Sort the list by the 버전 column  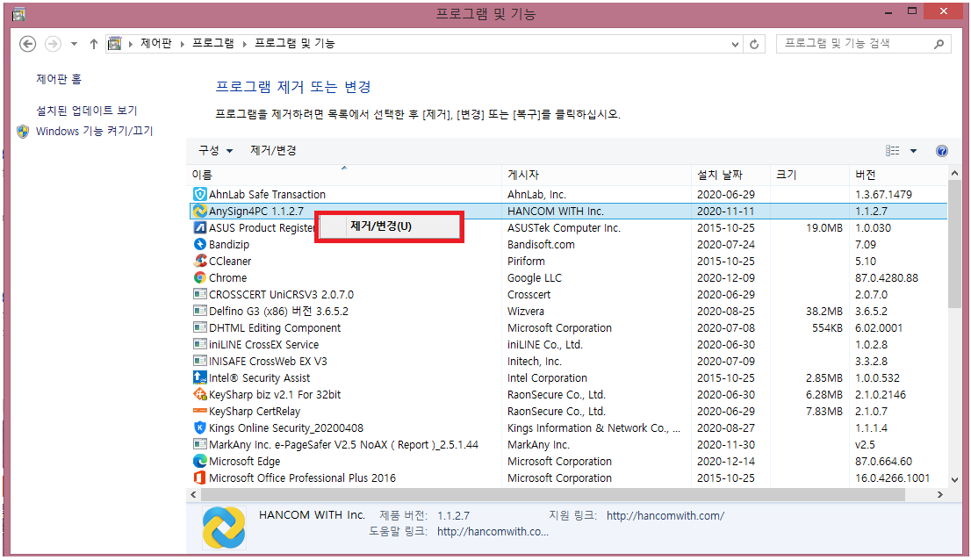coord(898,176)
